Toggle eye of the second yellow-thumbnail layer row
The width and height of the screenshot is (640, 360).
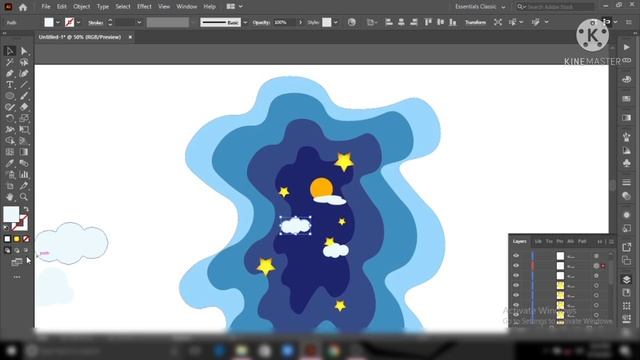coord(516,295)
